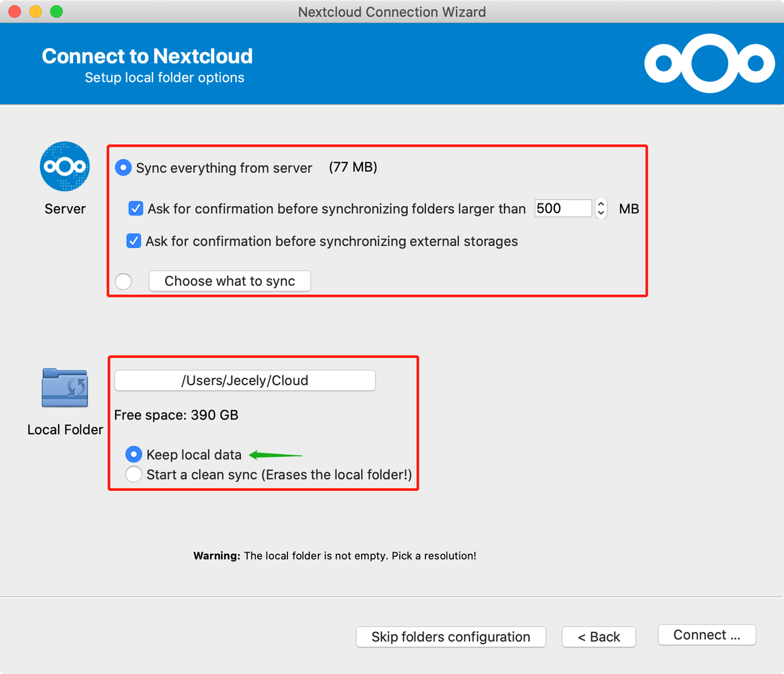Open the Choose what to sync dialog
The height and width of the screenshot is (674, 784).
230,281
